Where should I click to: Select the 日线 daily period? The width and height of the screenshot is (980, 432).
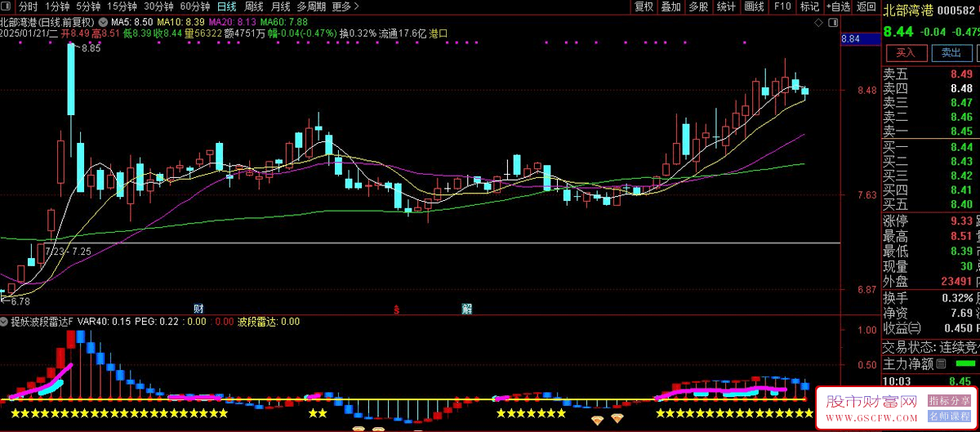coord(226,7)
